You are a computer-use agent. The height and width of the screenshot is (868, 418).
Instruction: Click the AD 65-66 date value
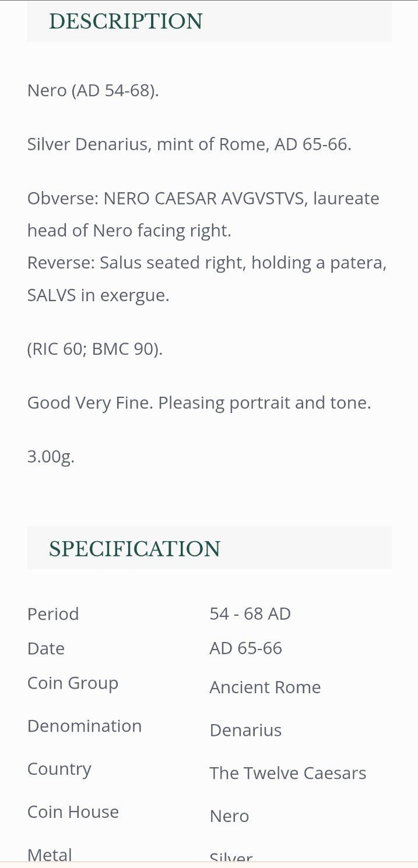click(x=245, y=648)
